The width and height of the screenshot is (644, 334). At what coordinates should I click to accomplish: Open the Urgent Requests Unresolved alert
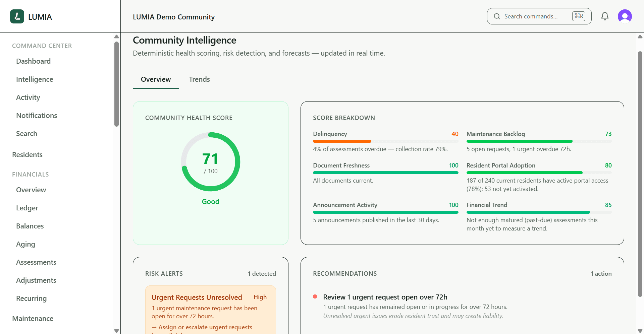[211, 310]
